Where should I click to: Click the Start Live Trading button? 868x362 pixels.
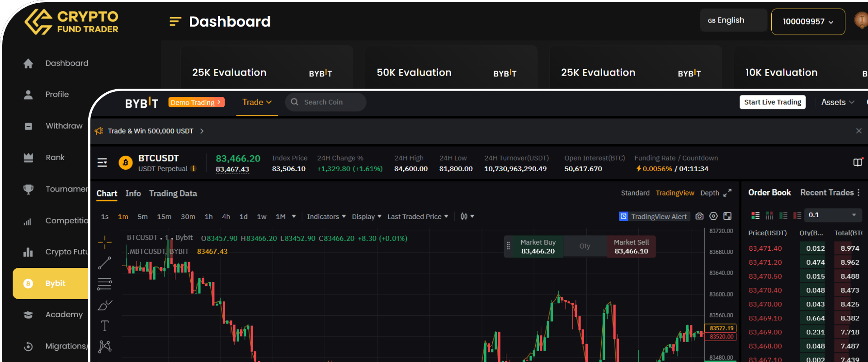(x=772, y=102)
